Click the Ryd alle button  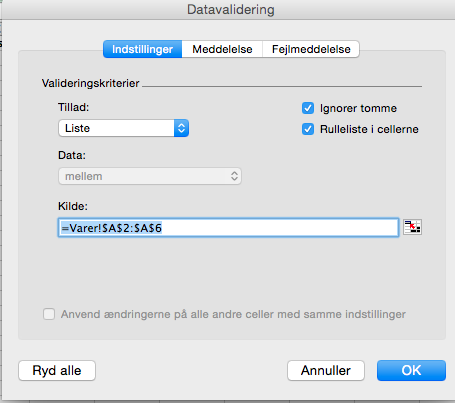pyautogui.click(x=57, y=370)
